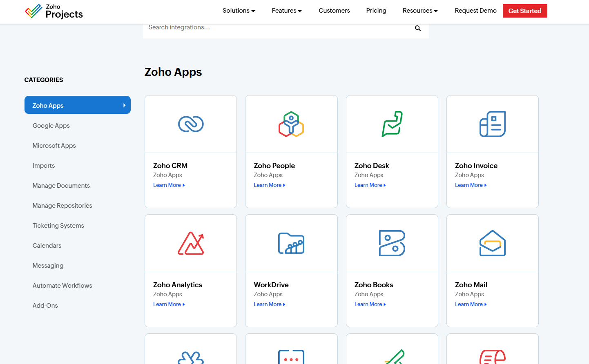Image resolution: width=589 pixels, height=364 pixels.
Task: Click the Zoho People card title
Action: tap(274, 166)
